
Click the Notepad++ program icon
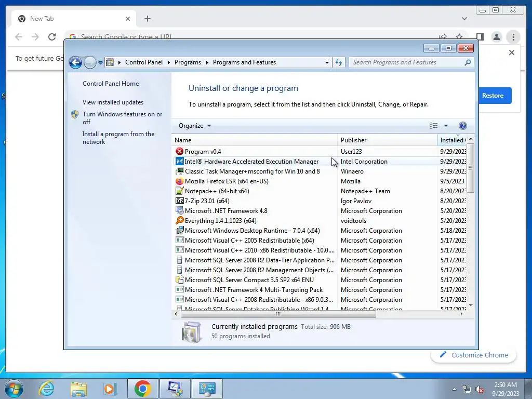tap(179, 191)
